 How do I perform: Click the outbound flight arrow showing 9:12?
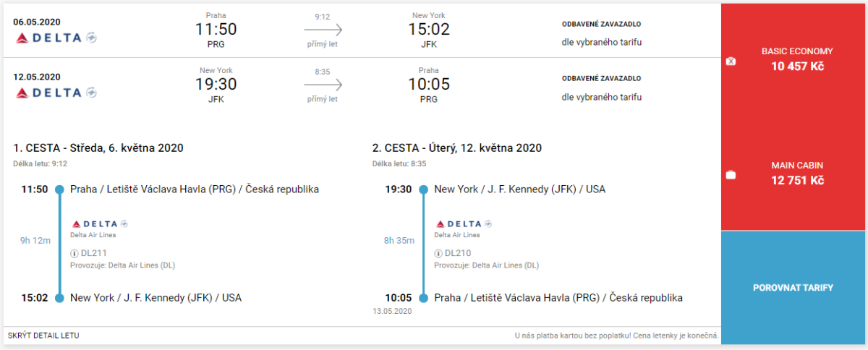pos(323,30)
